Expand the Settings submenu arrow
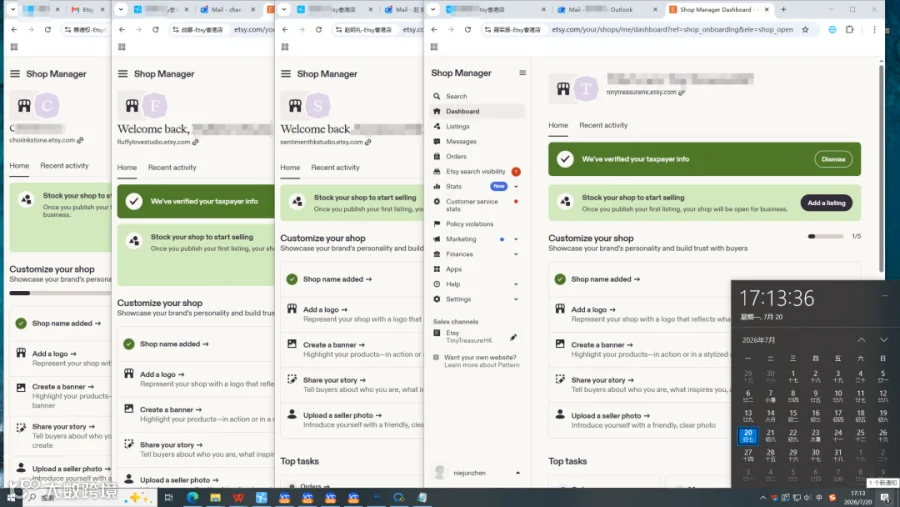This screenshot has height=507, width=900. point(516,299)
